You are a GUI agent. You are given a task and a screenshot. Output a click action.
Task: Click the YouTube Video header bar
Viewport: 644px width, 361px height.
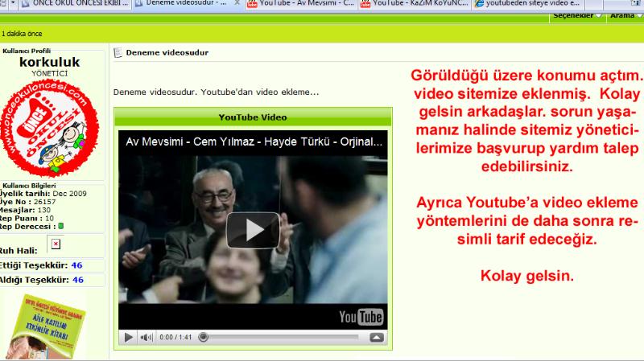253,117
